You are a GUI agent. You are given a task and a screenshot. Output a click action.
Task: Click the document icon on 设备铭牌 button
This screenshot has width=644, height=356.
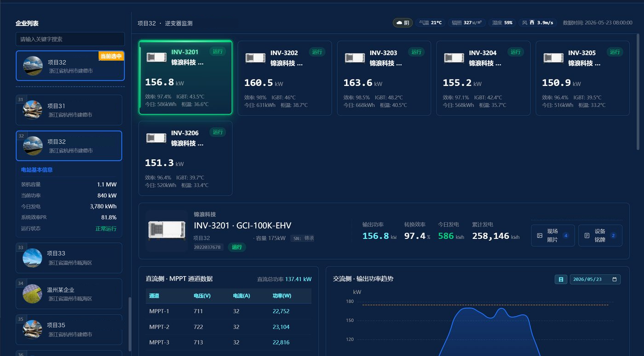pos(587,236)
